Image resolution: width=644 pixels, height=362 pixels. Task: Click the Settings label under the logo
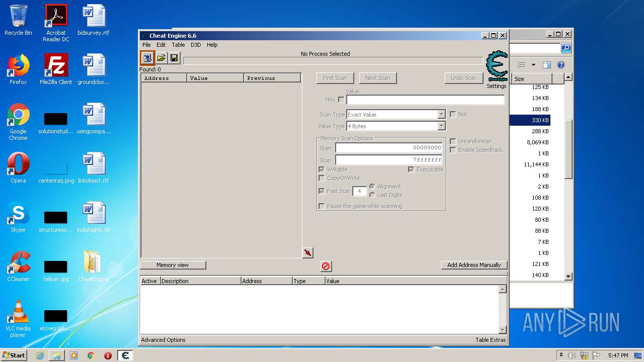coord(496,86)
